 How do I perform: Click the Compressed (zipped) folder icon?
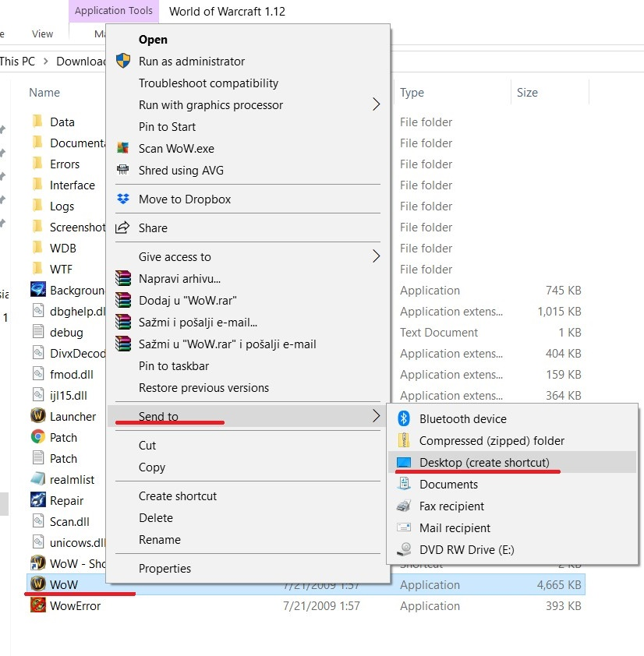[x=404, y=440]
